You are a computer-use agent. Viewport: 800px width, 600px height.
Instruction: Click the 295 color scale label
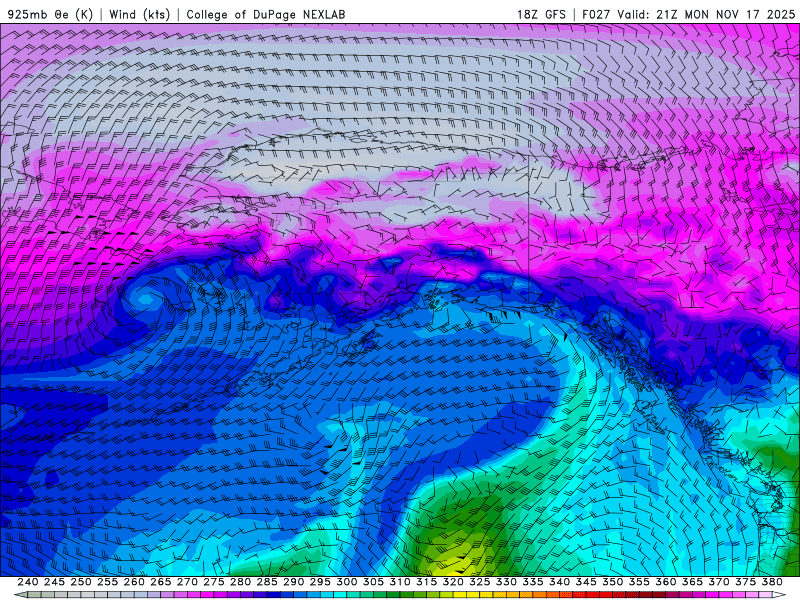(320, 582)
